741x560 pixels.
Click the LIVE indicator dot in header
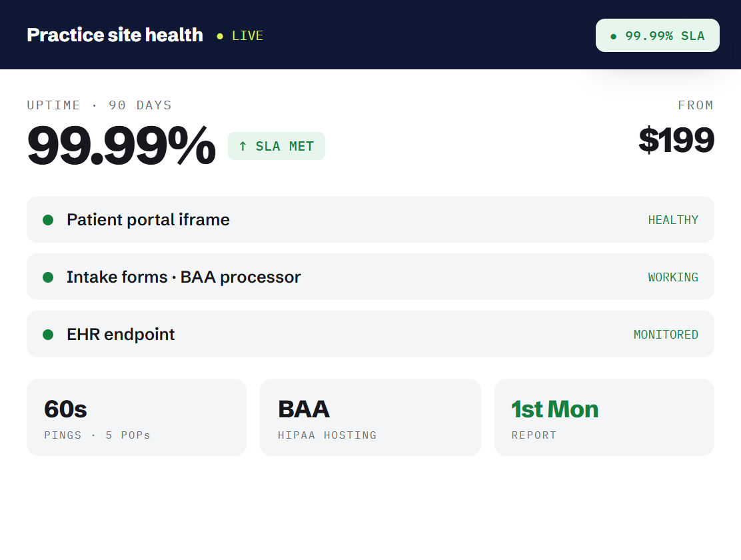pos(220,36)
